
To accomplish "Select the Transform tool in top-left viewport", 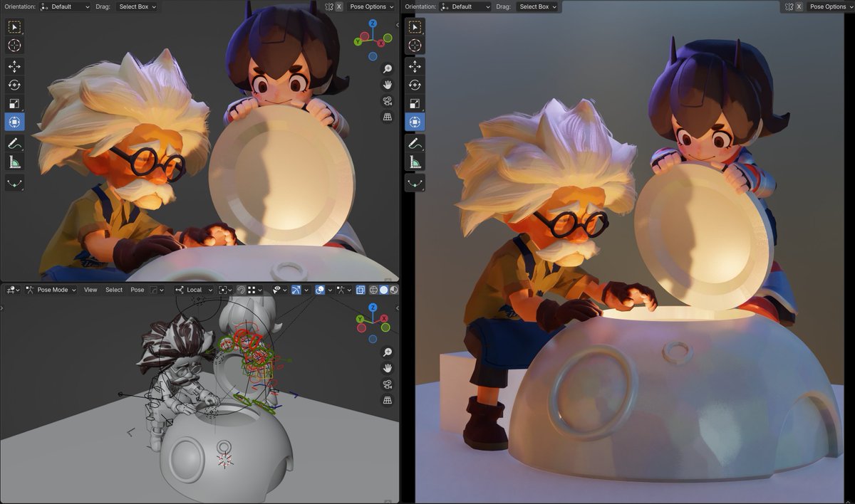I will (x=14, y=122).
